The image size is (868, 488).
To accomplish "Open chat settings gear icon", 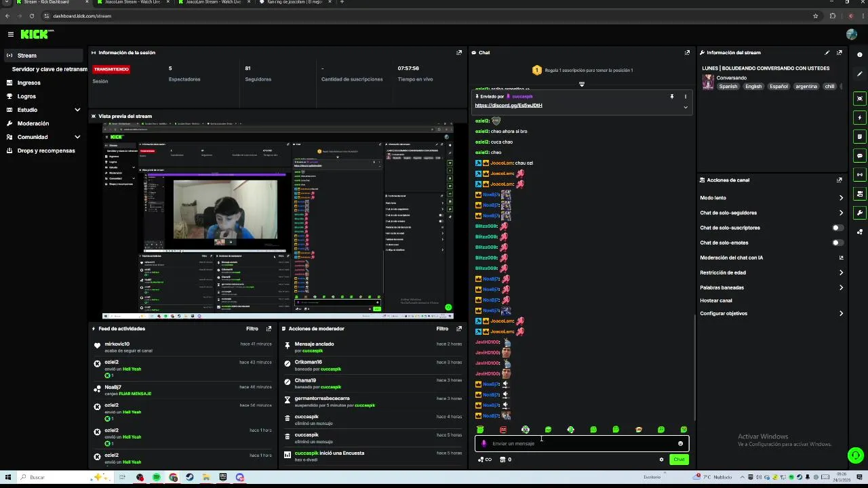I will [x=661, y=460].
